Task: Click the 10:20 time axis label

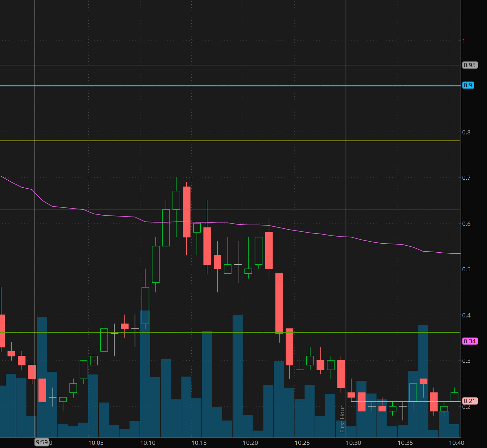Action: point(251,443)
